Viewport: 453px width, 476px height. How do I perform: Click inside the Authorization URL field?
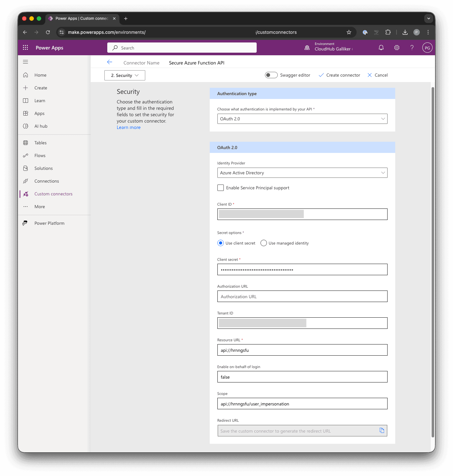(302, 296)
